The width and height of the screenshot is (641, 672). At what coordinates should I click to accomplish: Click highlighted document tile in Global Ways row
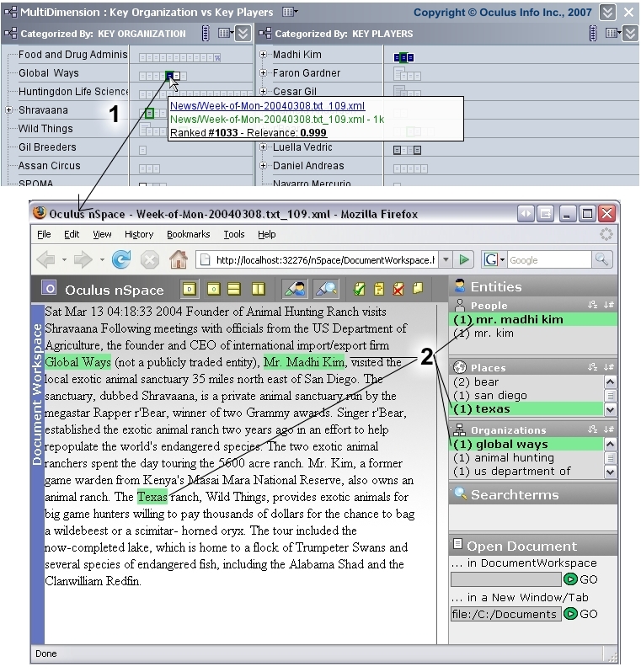pyautogui.click(x=170, y=76)
